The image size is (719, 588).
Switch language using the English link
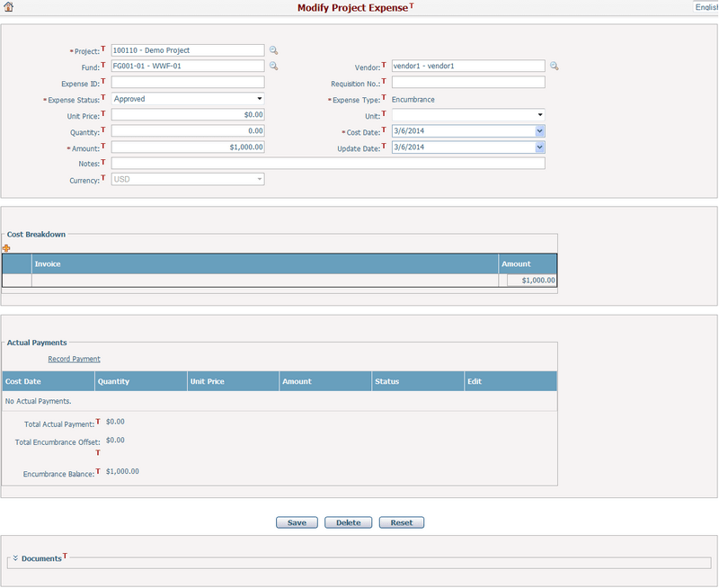click(706, 6)
